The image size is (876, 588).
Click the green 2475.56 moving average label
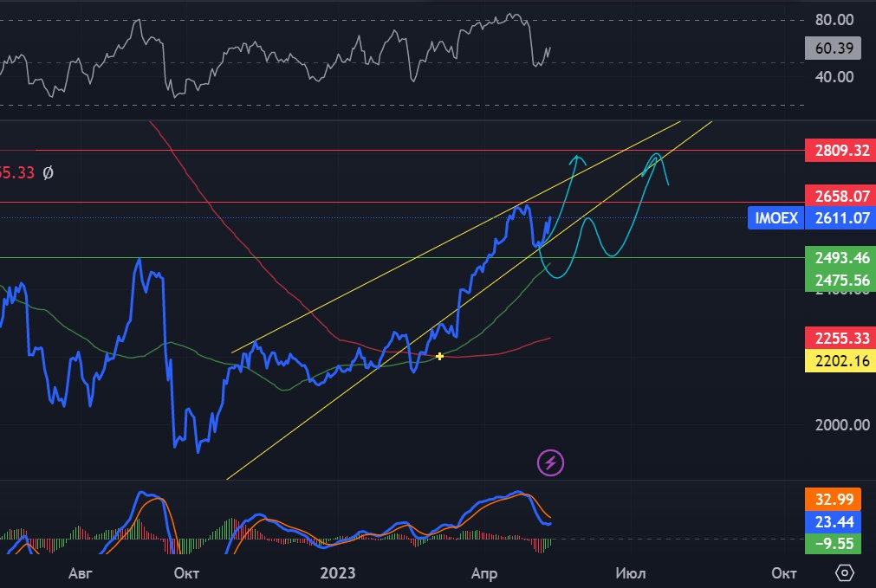click(837, 281)
